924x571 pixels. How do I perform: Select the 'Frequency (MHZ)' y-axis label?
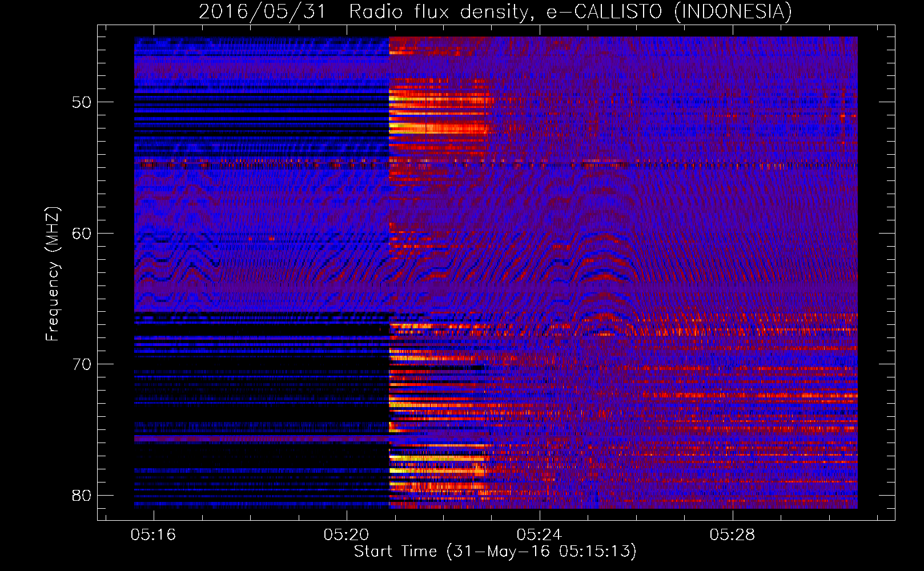tap(52, 274)
